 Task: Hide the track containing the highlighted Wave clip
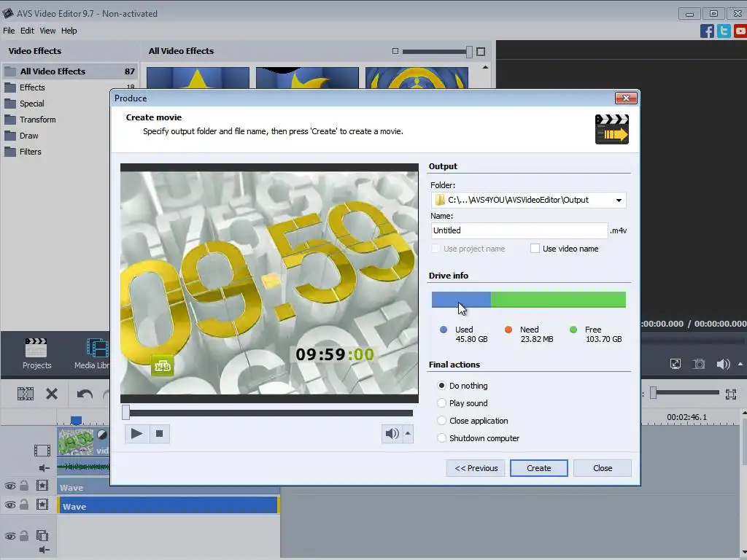pos(10,505)
